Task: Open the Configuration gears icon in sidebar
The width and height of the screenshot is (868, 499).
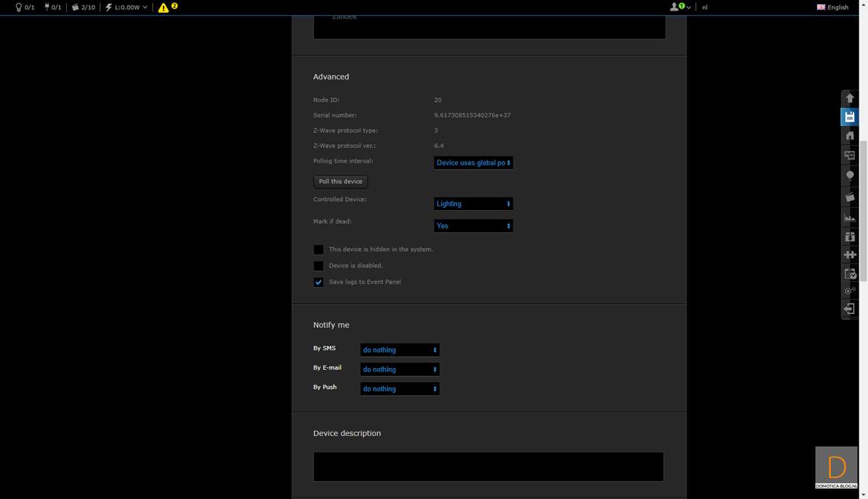Action: pyautogui.click(x=849, y=291)
